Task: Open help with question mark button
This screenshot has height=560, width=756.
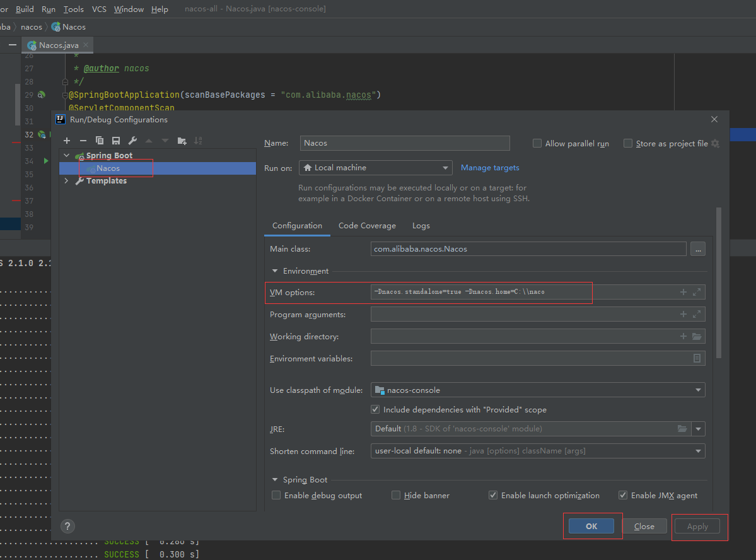Action: [x=67, y=526]
